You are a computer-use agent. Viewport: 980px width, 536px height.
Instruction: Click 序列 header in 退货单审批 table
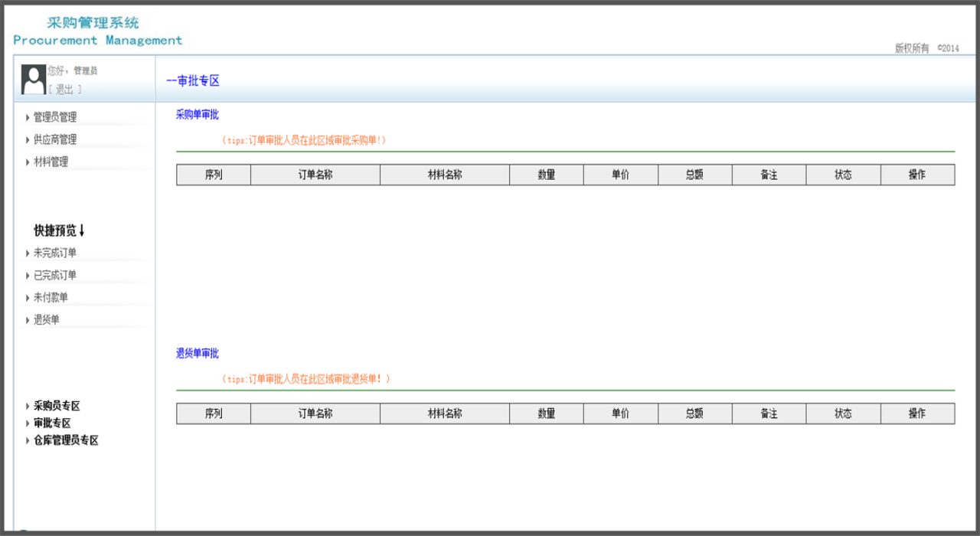click(214, 413)
